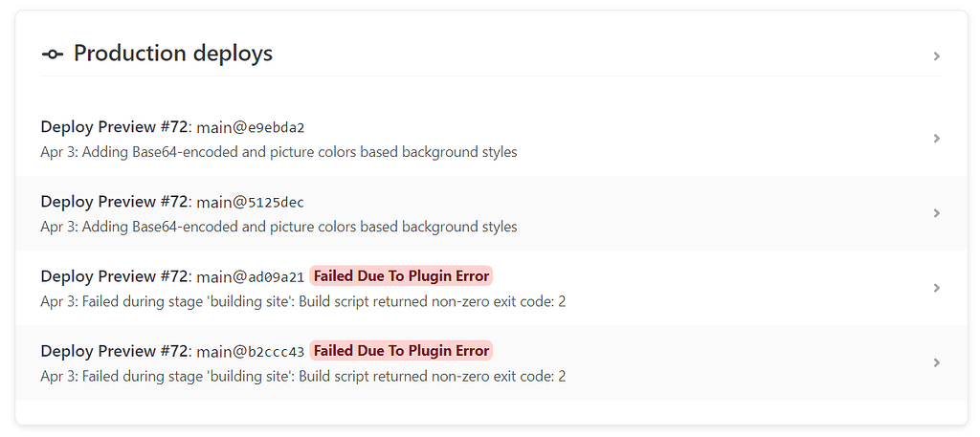Click the build script exit code message for b2ccc43

(x=303, y=377)
